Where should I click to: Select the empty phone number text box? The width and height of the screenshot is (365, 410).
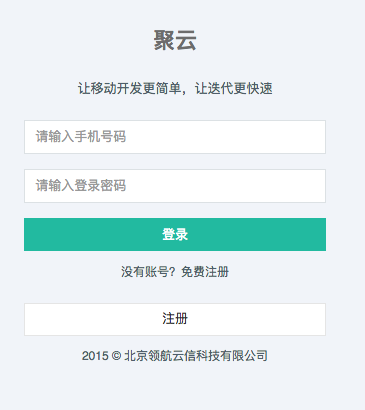pos(175,137)
